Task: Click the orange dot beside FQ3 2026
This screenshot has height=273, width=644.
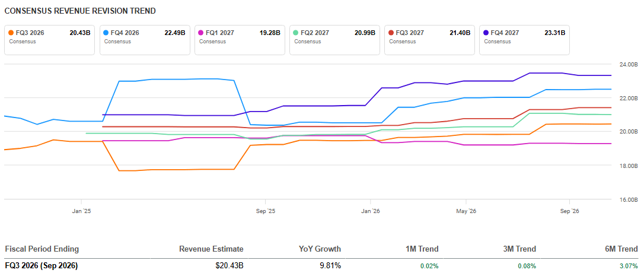Action: tap(11, 33)
